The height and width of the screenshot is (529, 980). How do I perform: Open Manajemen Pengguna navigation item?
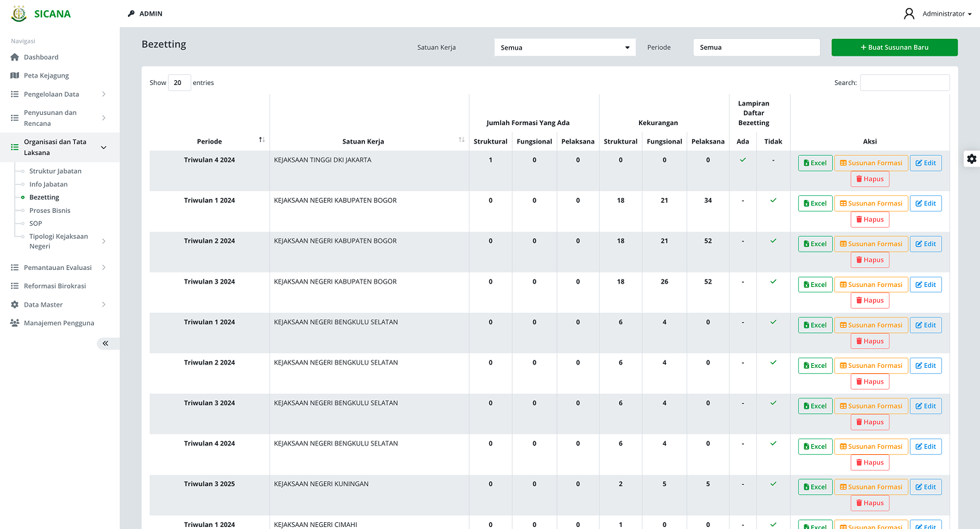[x=59, y=323]
